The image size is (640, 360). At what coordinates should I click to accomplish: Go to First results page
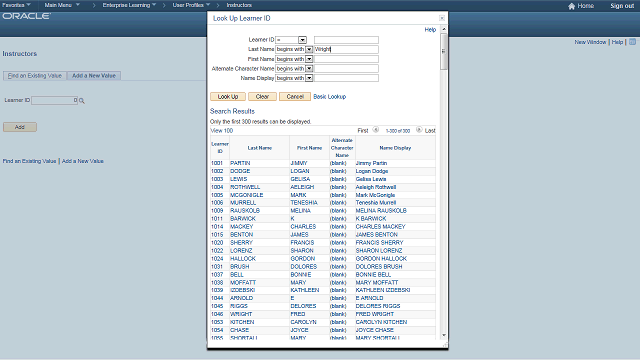(363, 131)
